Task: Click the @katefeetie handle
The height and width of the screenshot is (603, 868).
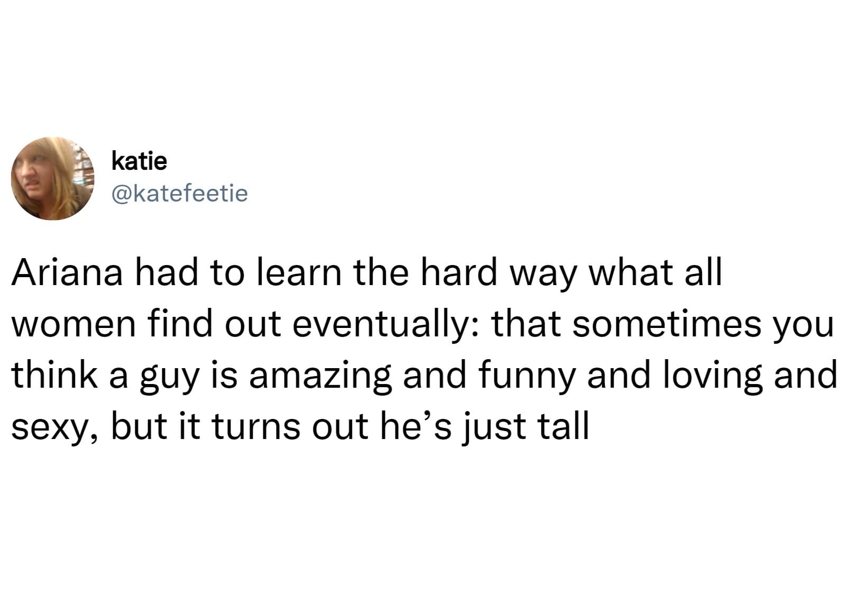Action: pyautogui.click(x=179, y=194)
